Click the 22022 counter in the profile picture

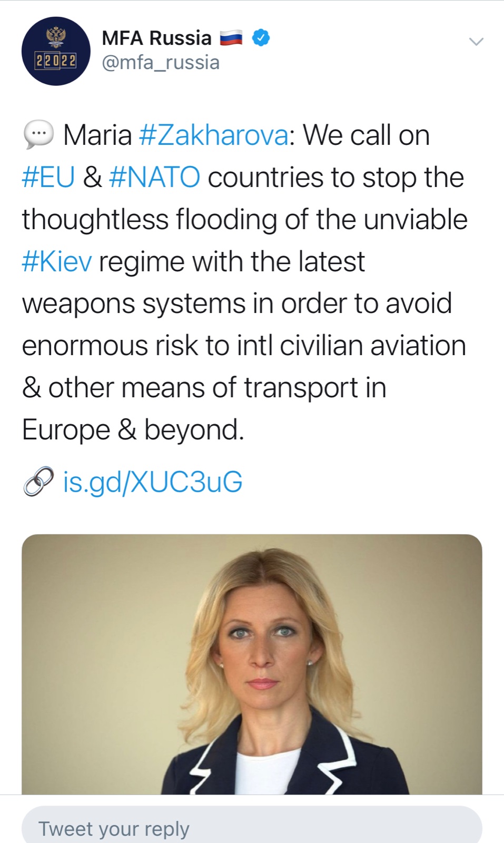56,61
